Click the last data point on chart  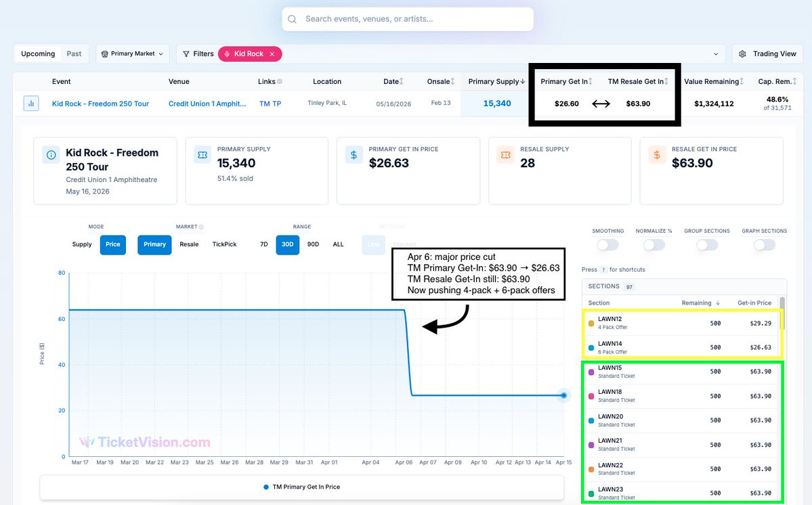tap(563, 395)
